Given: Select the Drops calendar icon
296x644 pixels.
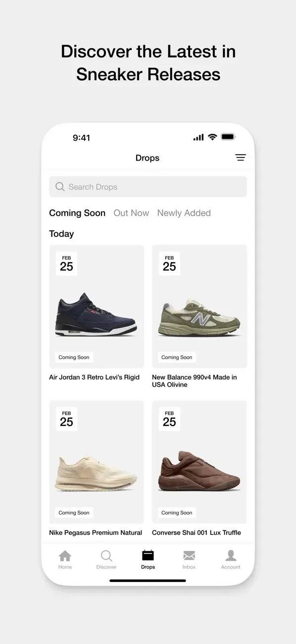Looking at the screenshot, I should (x=148, y=555).
